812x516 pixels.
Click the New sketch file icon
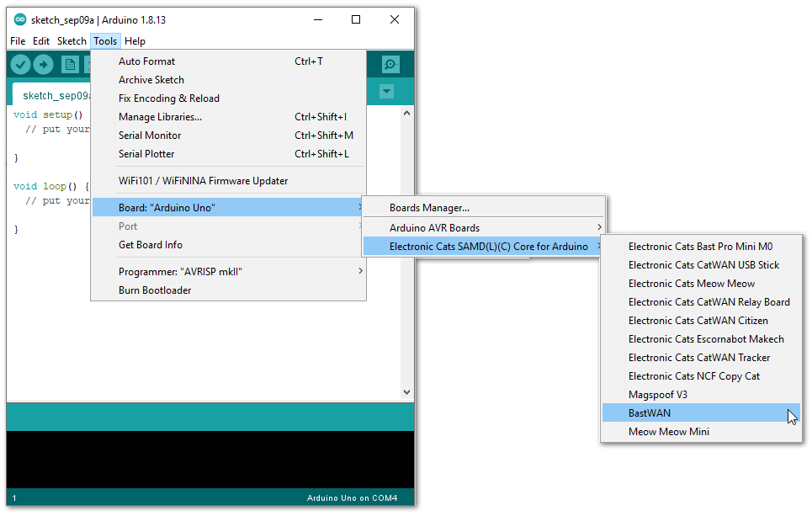pyautogui.click(x=69, y=65)
